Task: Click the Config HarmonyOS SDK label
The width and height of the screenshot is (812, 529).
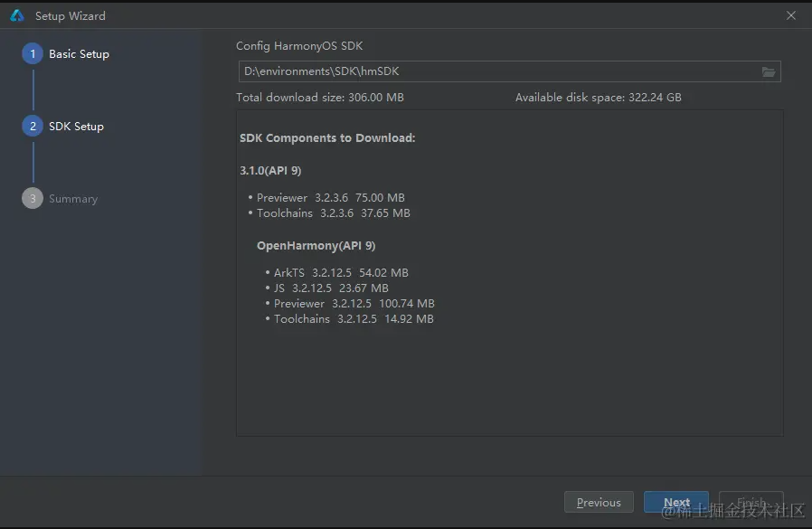Action: click(299, 46)
